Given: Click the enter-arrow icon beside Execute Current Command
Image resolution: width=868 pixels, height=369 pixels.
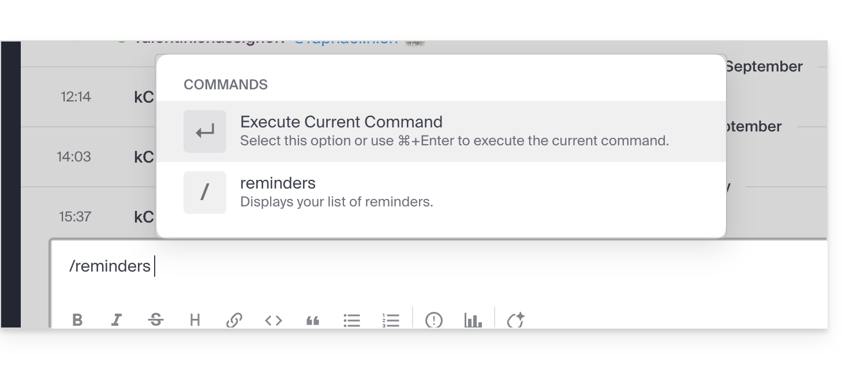Looking at the screenshot, I should point(205,131).
